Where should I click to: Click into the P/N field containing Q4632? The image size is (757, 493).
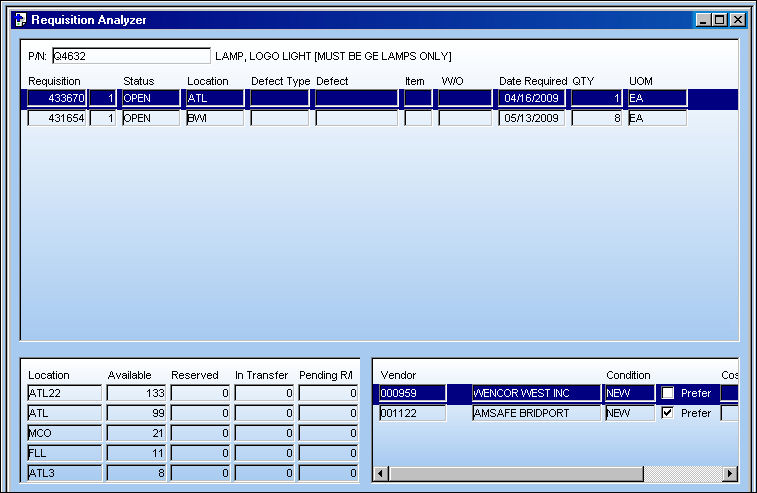131,56
